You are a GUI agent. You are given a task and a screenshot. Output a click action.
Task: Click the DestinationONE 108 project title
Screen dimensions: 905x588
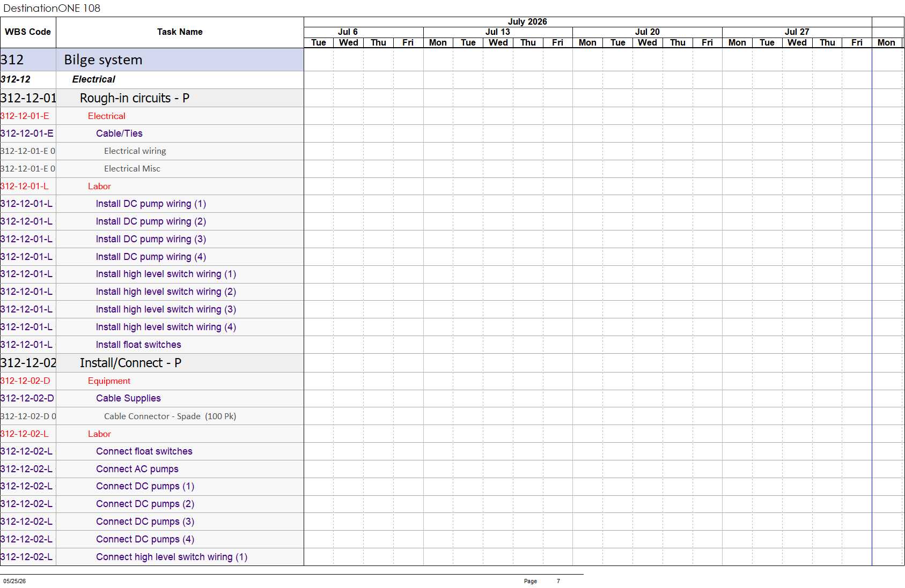point(51,8)
